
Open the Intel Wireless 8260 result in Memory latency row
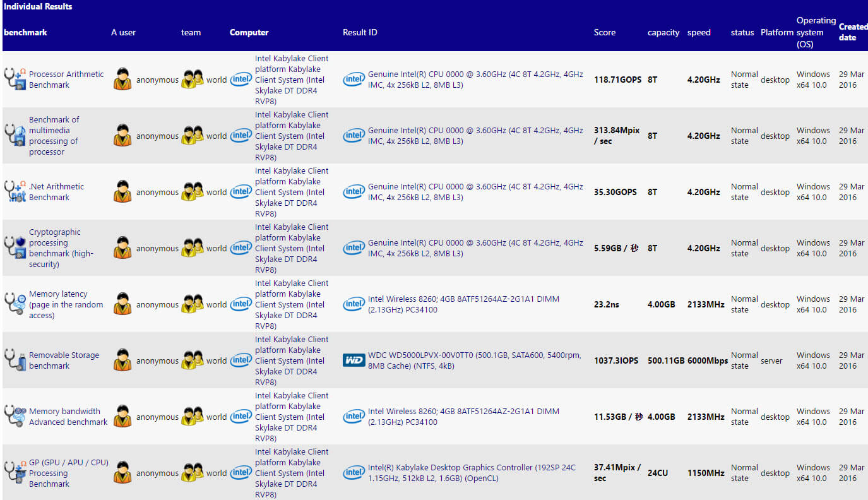(x=463, y=304)
